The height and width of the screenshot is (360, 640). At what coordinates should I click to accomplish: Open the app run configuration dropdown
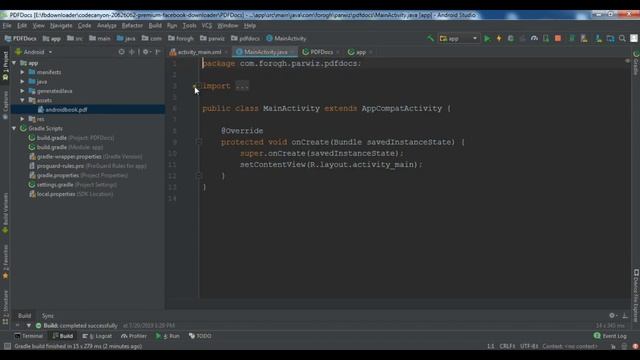tap(459, 38)
